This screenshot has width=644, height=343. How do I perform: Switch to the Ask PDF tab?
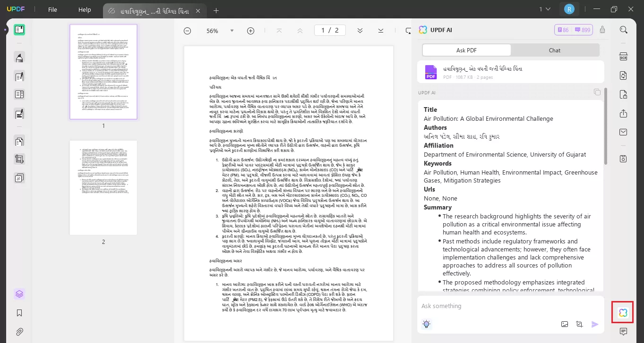[x=466, y=50]
